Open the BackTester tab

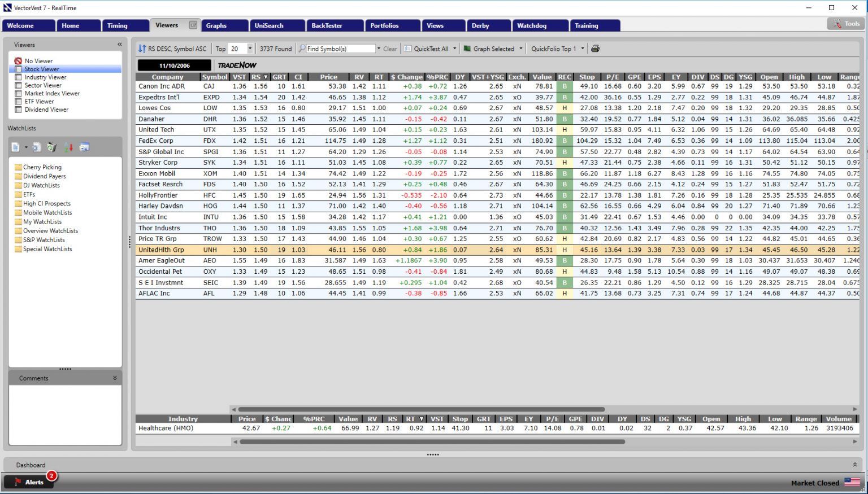(335, 25)
